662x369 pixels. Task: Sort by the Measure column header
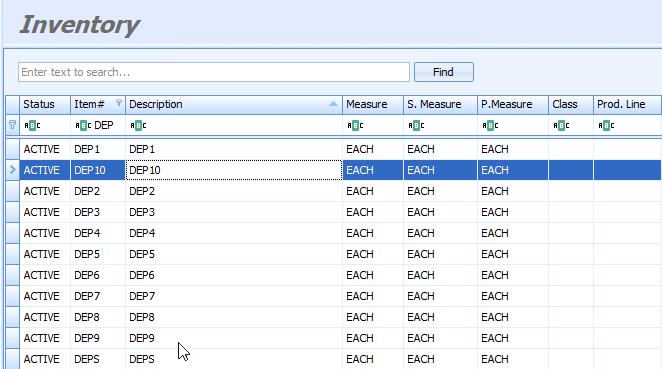point(373,104)
